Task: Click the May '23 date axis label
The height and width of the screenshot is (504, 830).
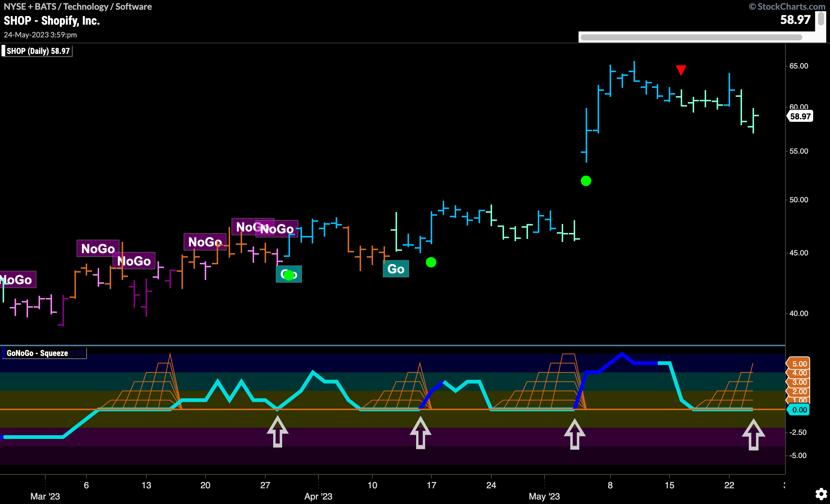Action: tap(544, 497)
